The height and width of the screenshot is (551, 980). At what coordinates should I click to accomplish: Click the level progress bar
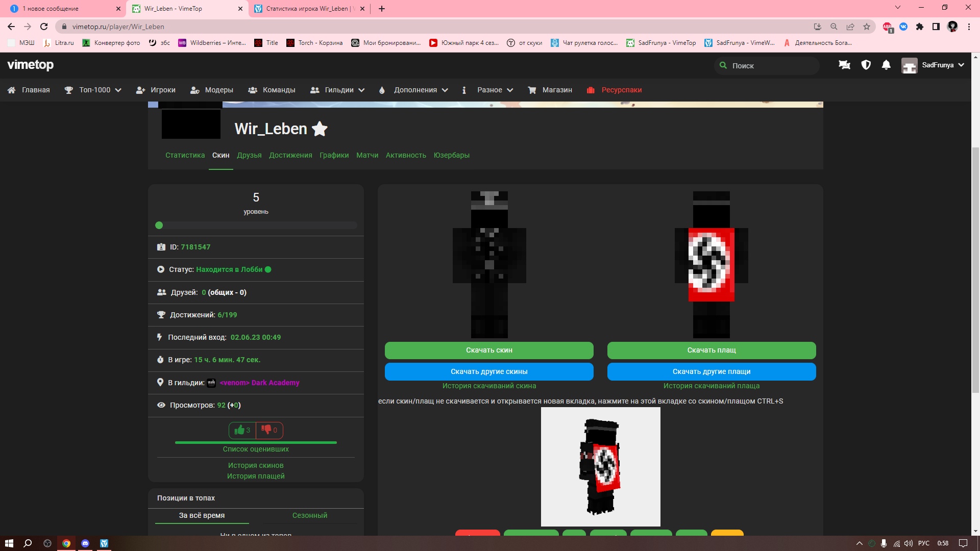coord(256,226)
